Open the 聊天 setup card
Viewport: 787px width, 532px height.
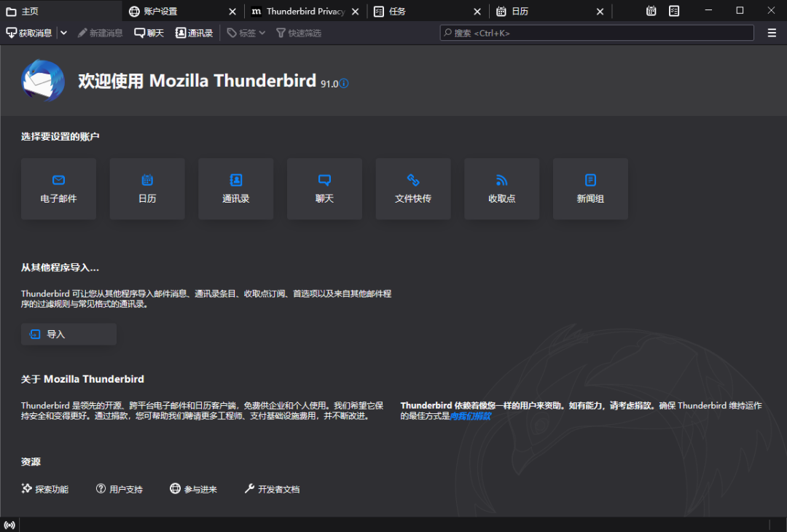tap(324, 189)
